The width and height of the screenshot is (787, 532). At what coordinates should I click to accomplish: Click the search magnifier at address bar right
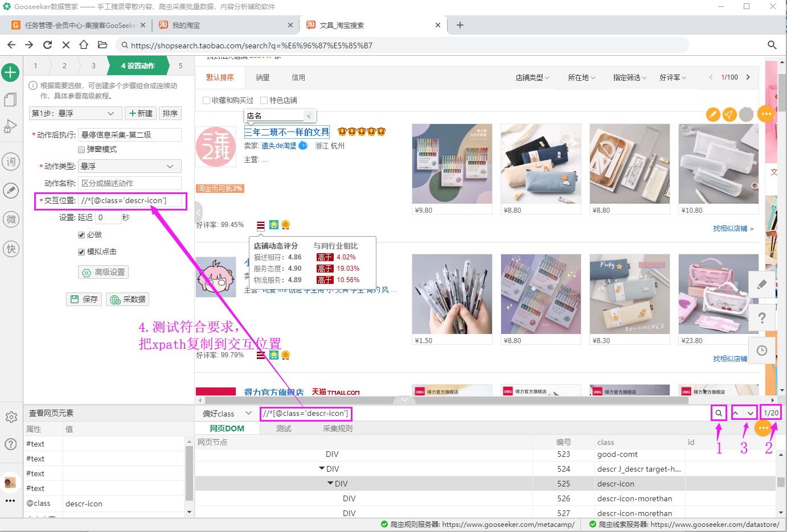point(772,45)
